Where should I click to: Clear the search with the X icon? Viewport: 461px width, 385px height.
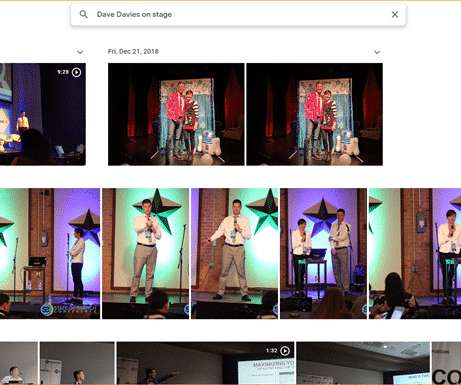395,14
